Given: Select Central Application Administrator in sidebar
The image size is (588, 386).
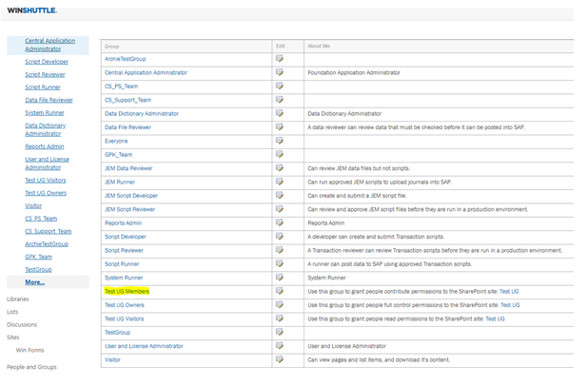Looking at the screenshot, I should 49,45.
